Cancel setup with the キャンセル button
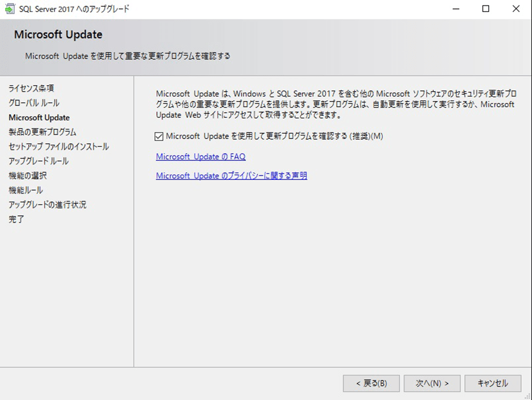532x400 pixels. point(492,383)
